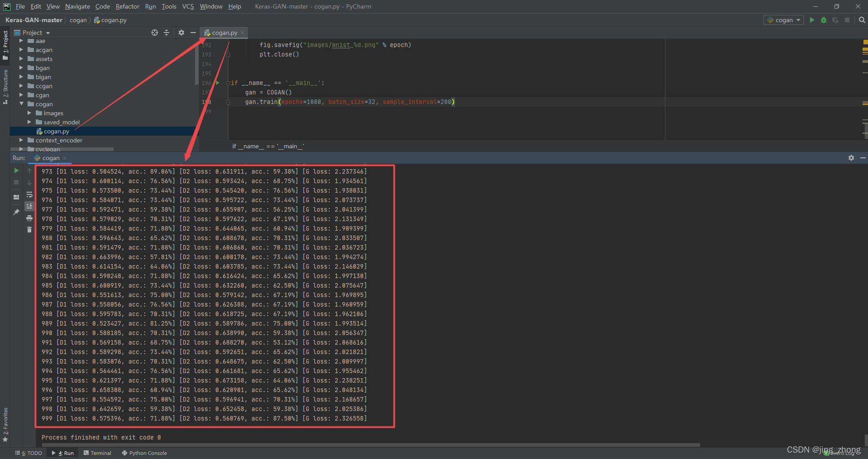Expand the bigan folder

[21, 77]
